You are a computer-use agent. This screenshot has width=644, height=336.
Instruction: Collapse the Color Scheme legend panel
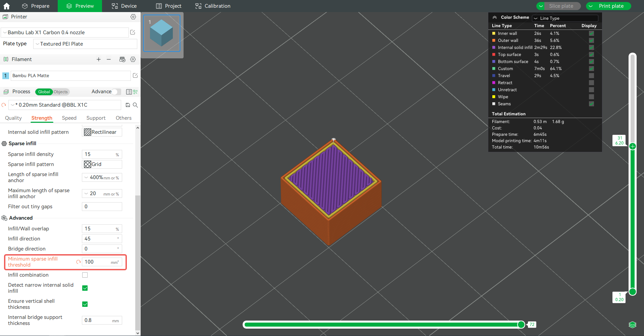point(495,17)
